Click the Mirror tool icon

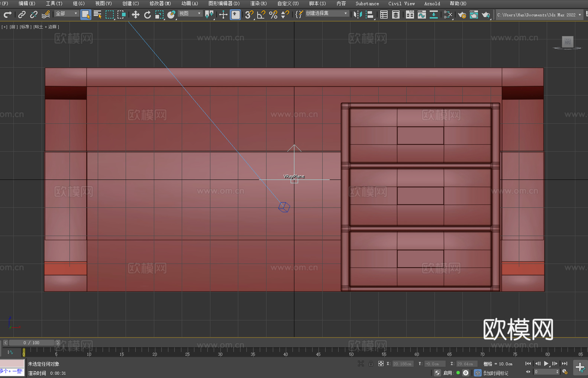(x=358, y=14)
